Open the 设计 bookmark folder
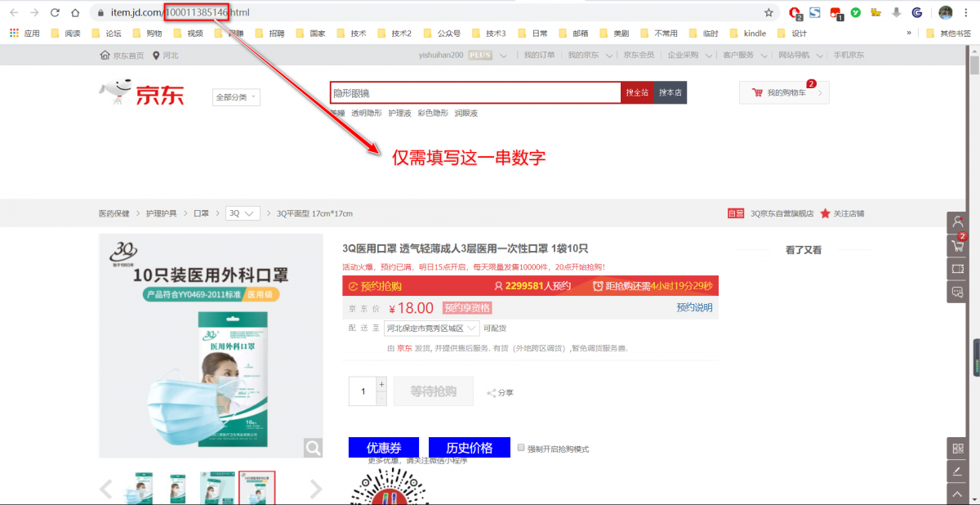The width and height of the screenshot is (980, 505). coord(792,34)
